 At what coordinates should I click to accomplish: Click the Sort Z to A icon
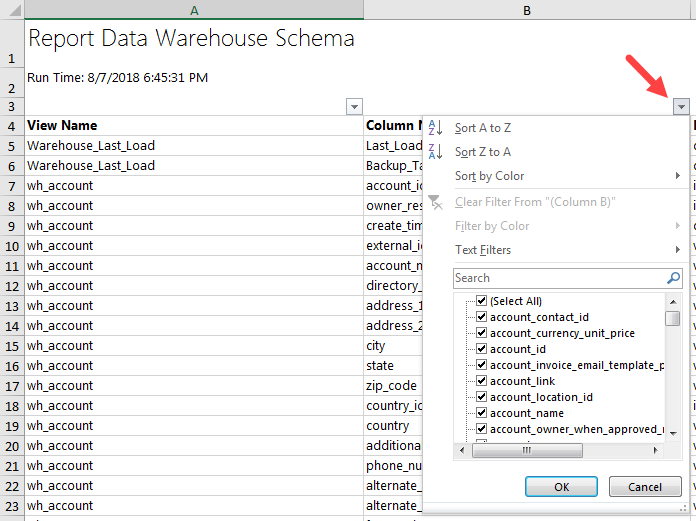(435, 152)
